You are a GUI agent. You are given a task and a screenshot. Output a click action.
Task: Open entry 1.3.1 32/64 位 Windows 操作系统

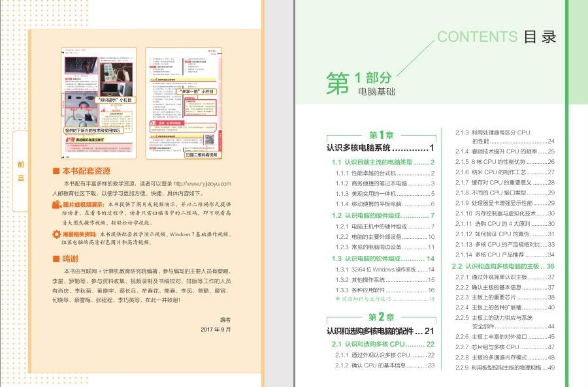(385, 270)
